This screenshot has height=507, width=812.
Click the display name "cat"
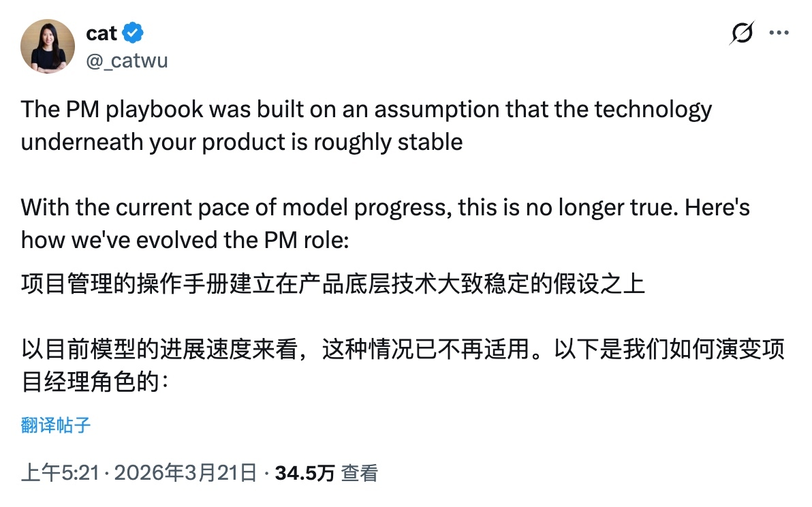point(101,33)
